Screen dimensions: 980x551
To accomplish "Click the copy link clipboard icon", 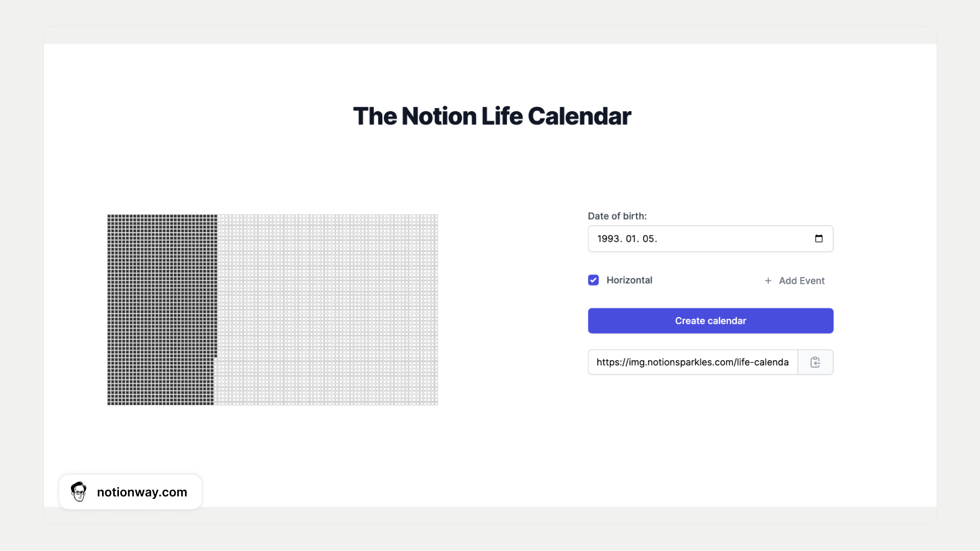I will [815, 362].
